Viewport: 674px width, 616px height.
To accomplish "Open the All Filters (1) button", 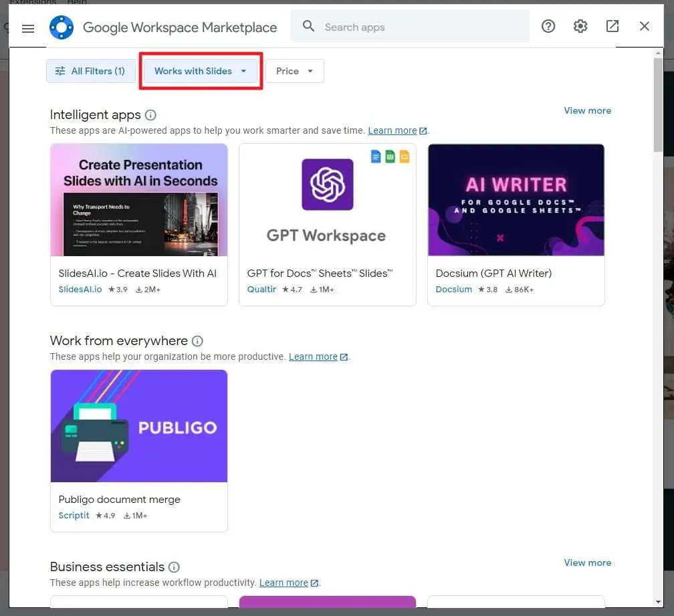I will [x=91, y=71].
